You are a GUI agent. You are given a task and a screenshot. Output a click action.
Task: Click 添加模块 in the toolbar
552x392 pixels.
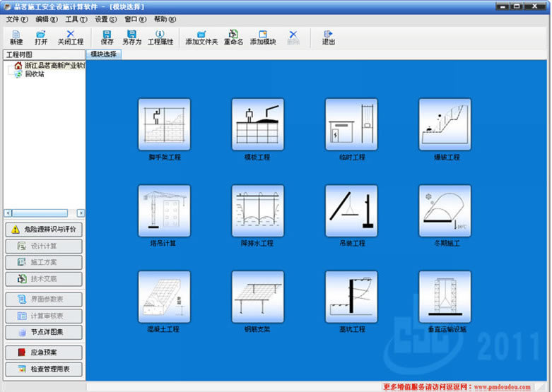(x=262, y=37)
